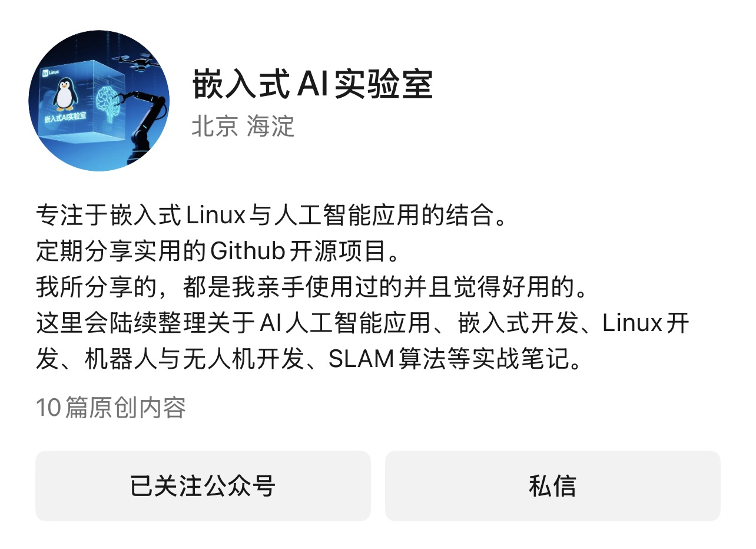Image resolution: width=756 pixels, height=549 pixels.
Task: Toggle the 已关注公众号 follow button
Action: (203, 486)
